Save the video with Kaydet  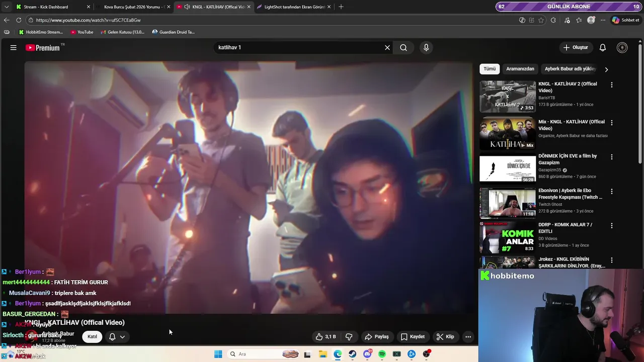coord(413,337)
